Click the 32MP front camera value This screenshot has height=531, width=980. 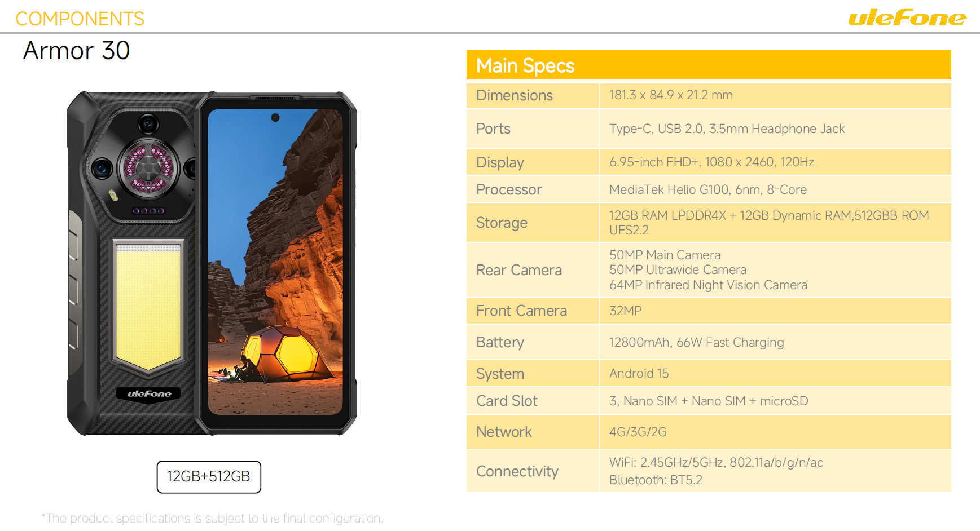[625, 311]
